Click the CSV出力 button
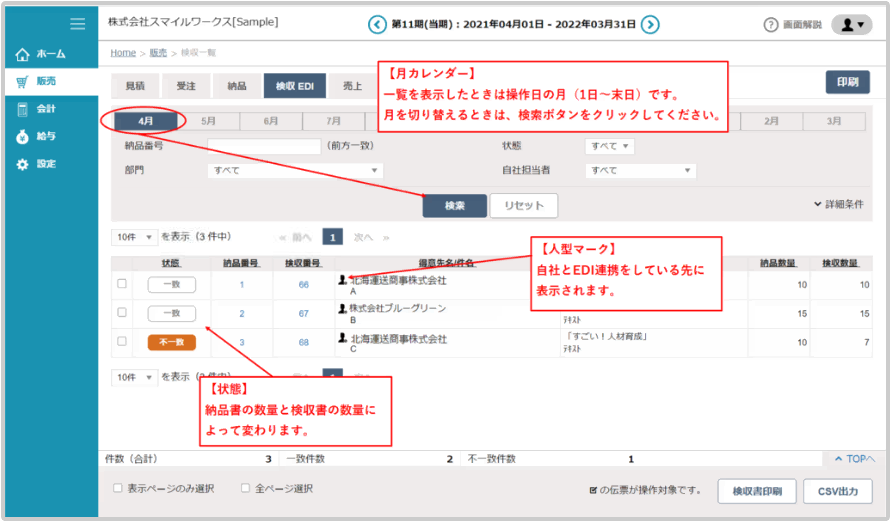 [838, 491]
